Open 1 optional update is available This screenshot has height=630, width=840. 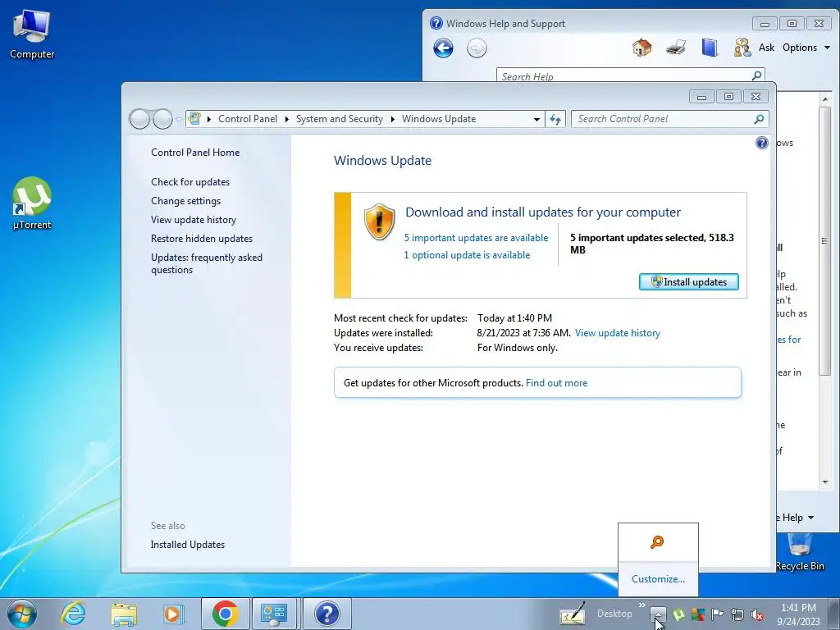467,255
